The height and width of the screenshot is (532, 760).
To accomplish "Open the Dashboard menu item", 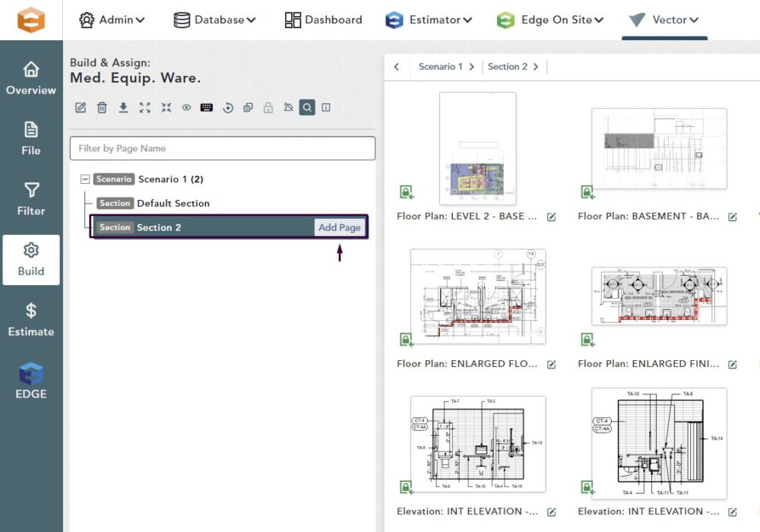I will pos(323,20).
